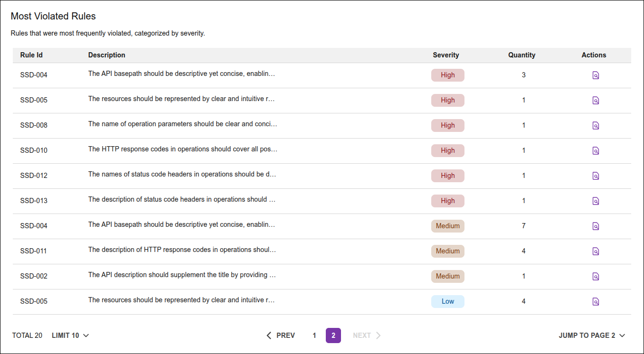Screen dimensions: 644x354
Task: View the SSD-013 violation details icon
Action: coord(596,201)
